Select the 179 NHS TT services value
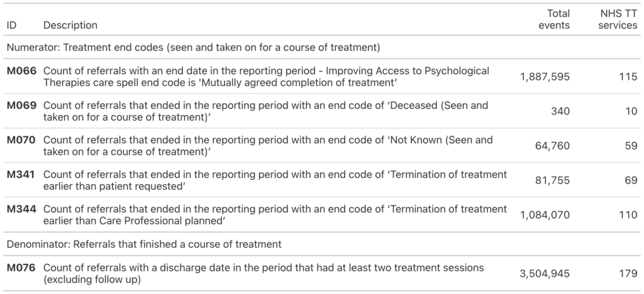Viewport: 644px width, 294px height. click(628, 273)
